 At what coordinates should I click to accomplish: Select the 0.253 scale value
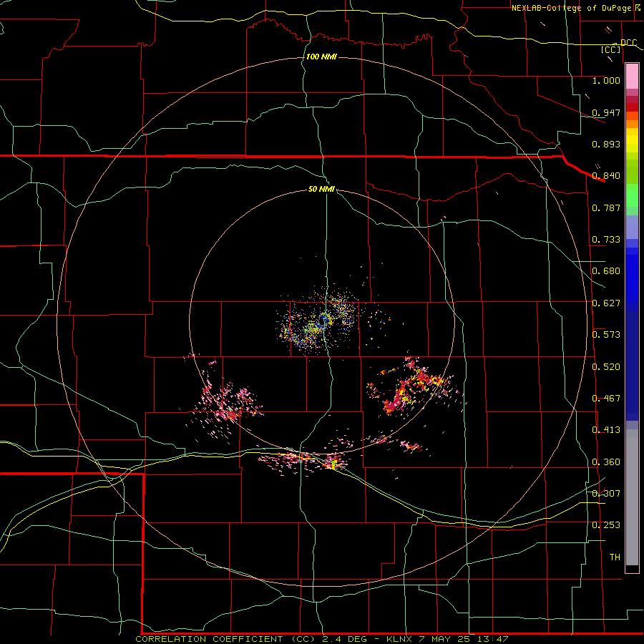click(606, 525)
